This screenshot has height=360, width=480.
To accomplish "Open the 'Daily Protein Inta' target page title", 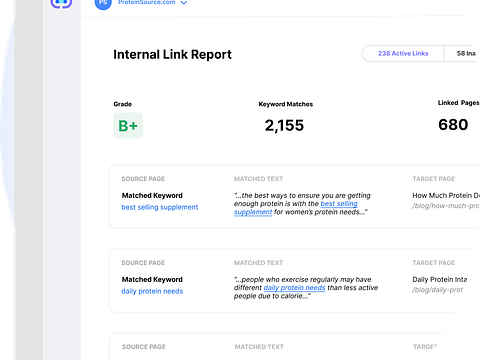I will (440, 279).
